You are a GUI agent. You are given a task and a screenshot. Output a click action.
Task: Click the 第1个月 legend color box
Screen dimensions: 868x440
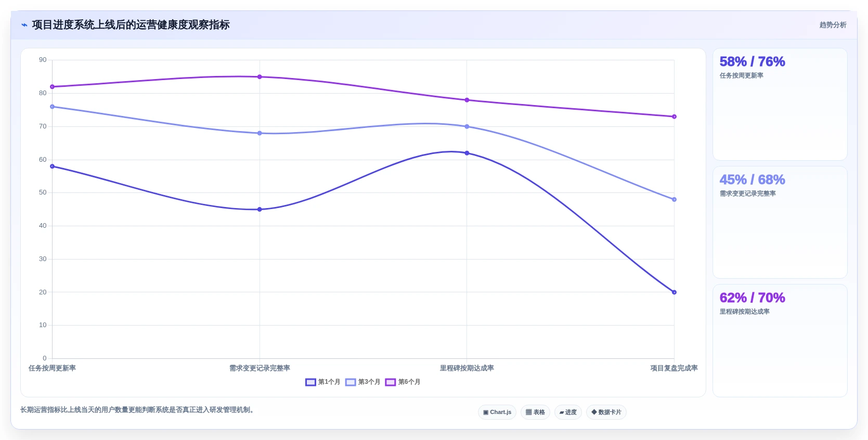click(310, 382)
